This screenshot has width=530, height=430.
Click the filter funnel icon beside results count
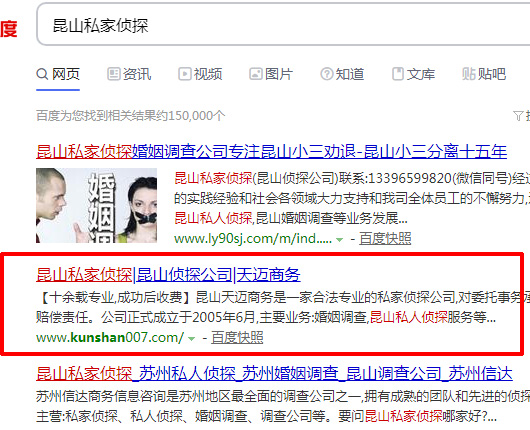click(x=517, y=116)
